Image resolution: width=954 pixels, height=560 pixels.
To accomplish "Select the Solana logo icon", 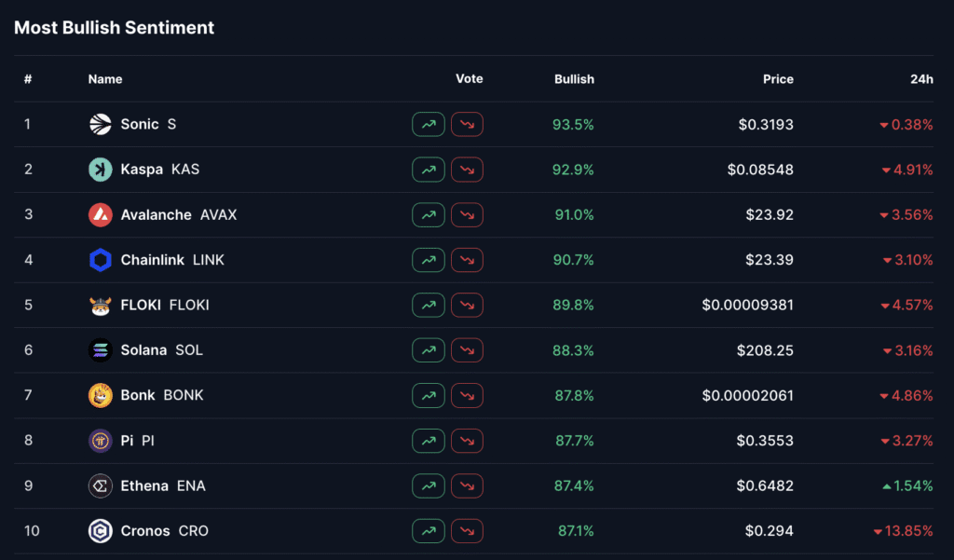I will tap(102, 349).
